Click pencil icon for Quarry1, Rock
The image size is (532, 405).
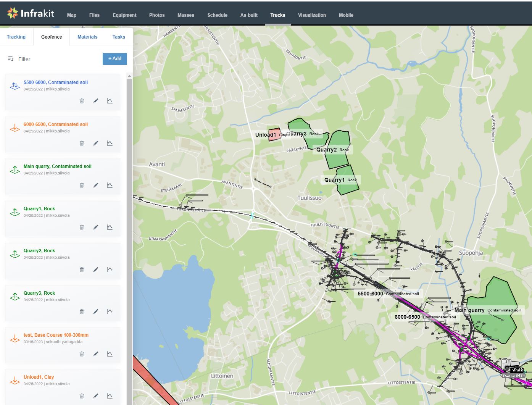tap(96, 227)
